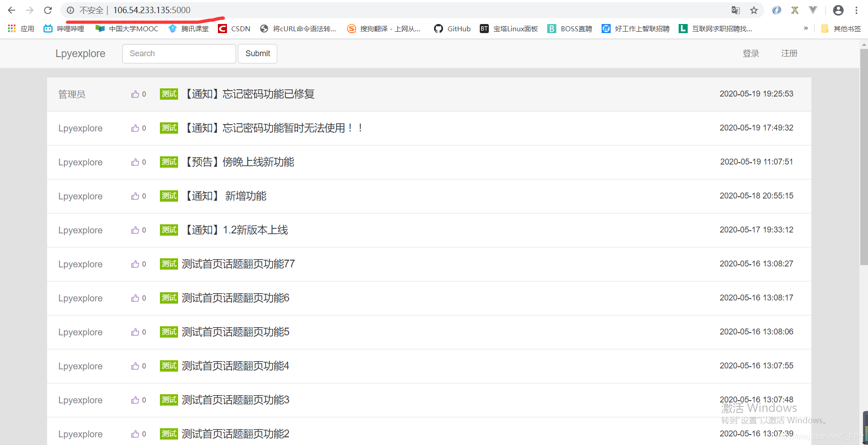The image size is (868, 445).
Task: Open the post 测试首页话题翻页功能2
Action: click(x=236, y=434)
